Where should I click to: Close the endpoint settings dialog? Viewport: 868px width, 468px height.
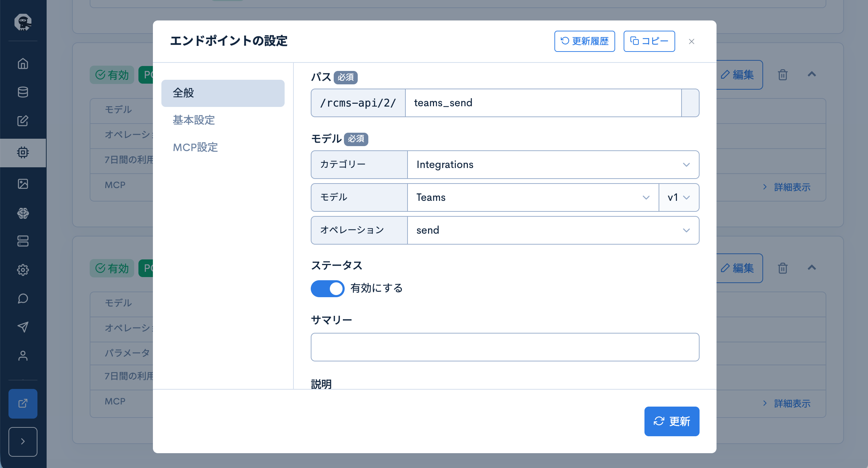691,42
